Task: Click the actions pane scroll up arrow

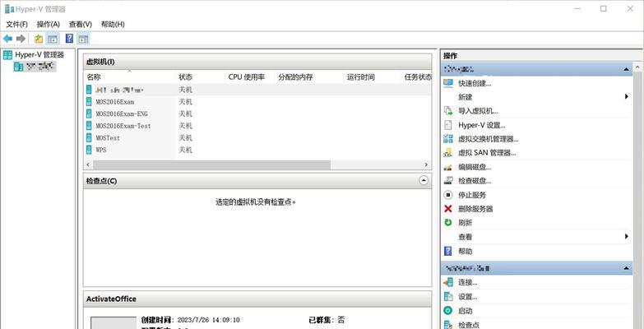Action: 638,67
